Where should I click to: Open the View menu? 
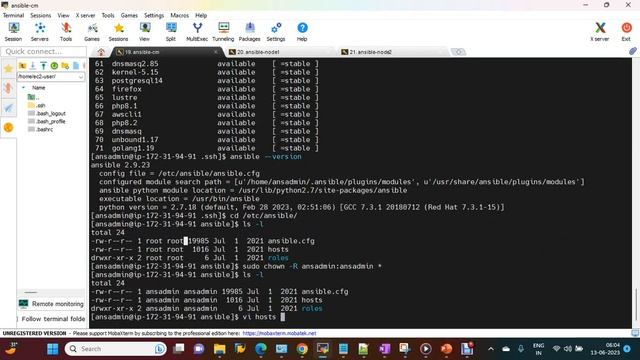[63, 15]
